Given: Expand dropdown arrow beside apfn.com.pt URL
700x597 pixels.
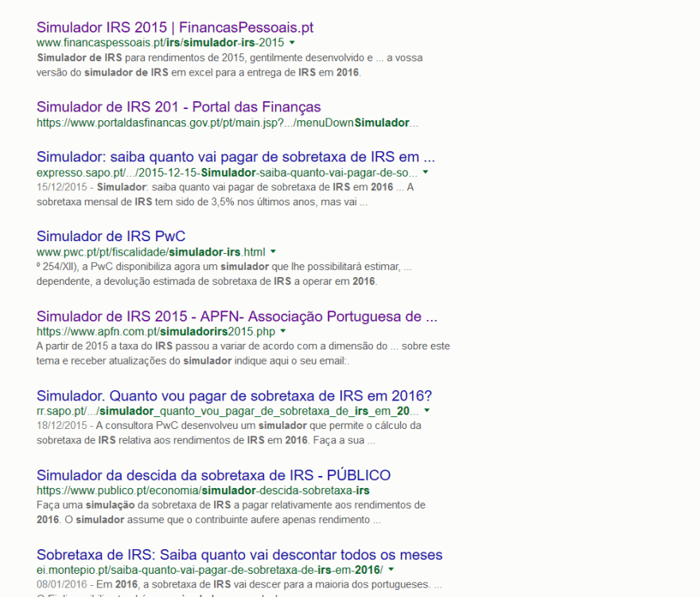Looking at the screenshot, I should click(283, 331).
